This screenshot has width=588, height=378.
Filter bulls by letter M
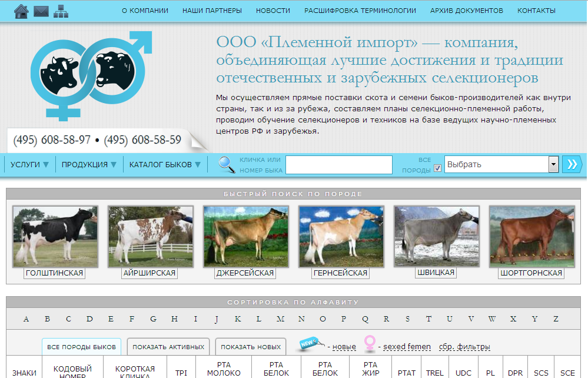point(280,319)
